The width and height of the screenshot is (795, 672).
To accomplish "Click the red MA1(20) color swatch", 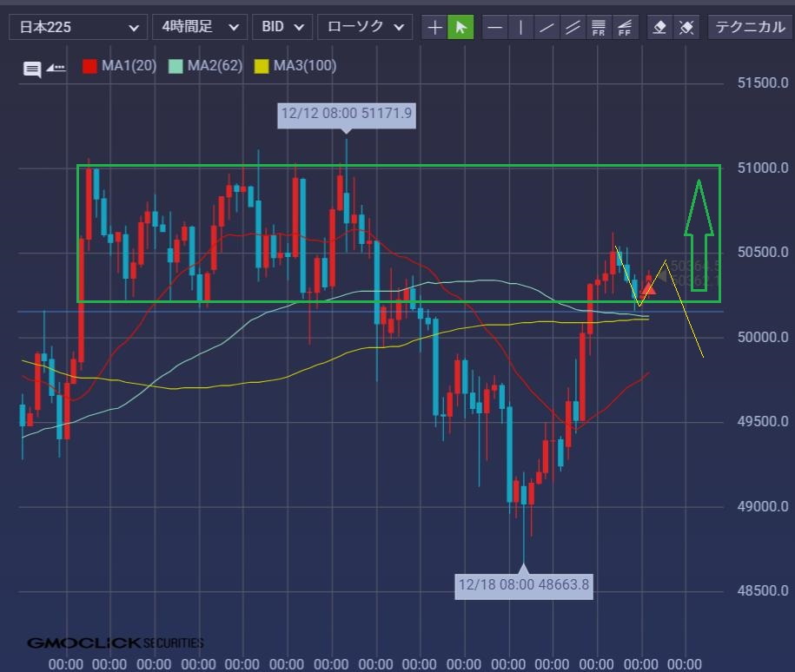I will pos(89,66).
